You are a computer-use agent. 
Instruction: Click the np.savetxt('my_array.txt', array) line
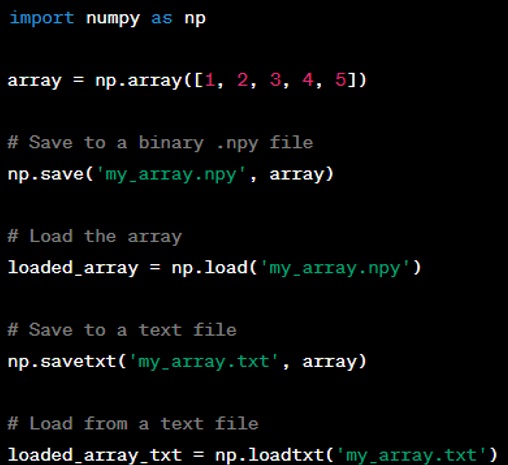187,362
